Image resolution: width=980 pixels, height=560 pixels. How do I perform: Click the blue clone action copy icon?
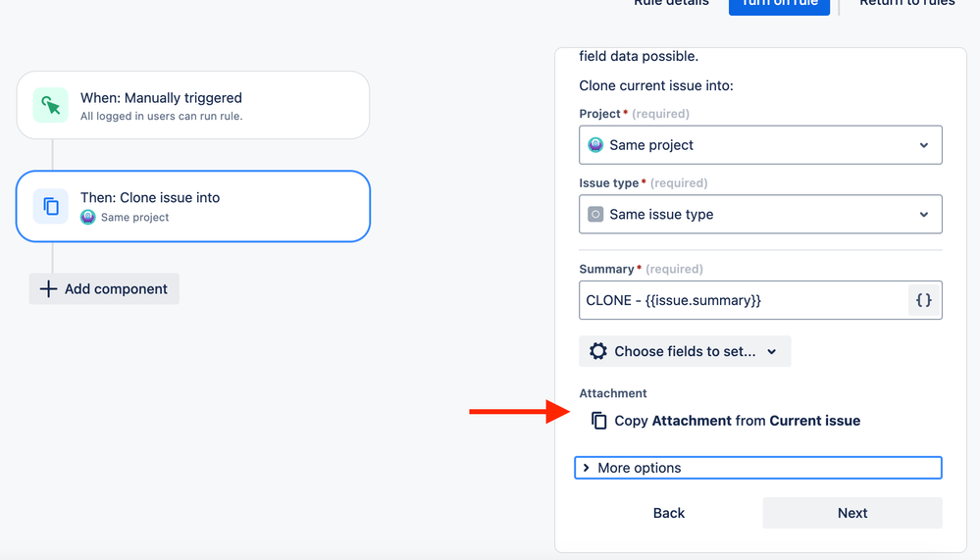click(x=51, y=206)
